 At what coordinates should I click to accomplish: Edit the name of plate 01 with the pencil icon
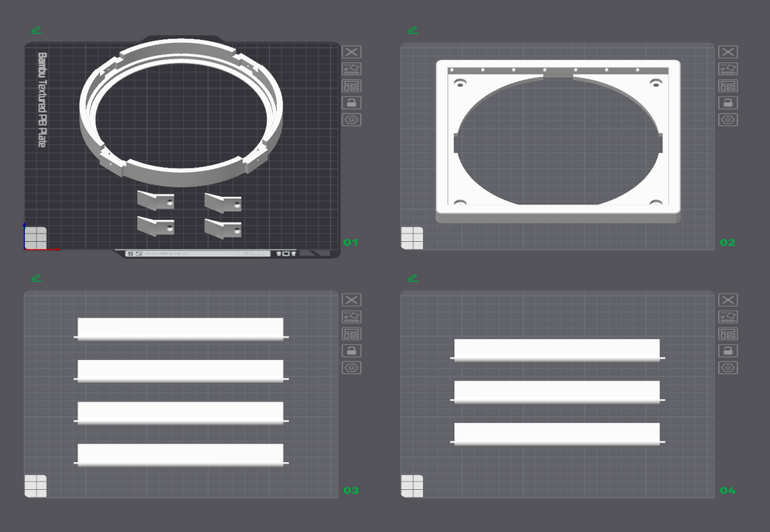(x=36, y=30)
